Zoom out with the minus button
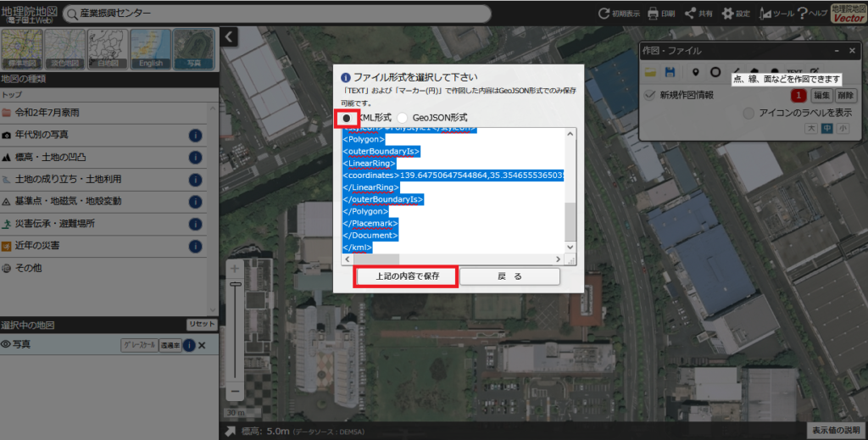Image resolution: width=868 pixels, height=440 pixels. point(235,392)
